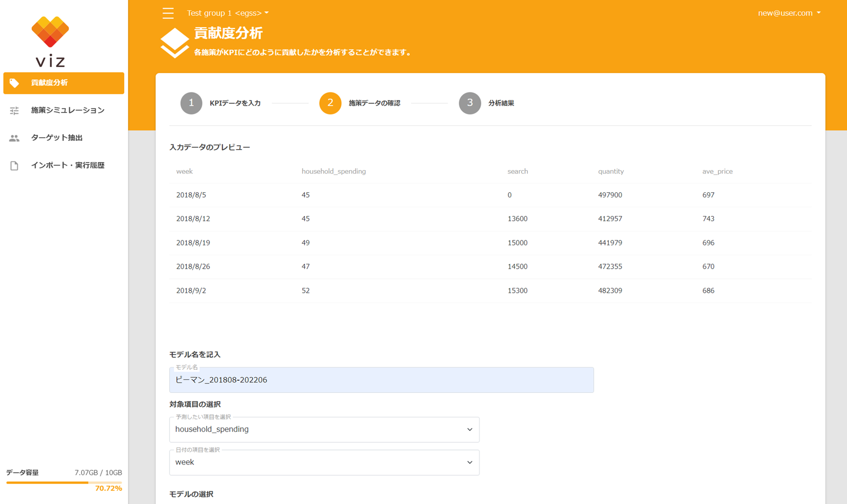Open the new@user.com account dropdown
Image resolution: width=847 pixels, height=504 pixels.
(x=789, y=13)
